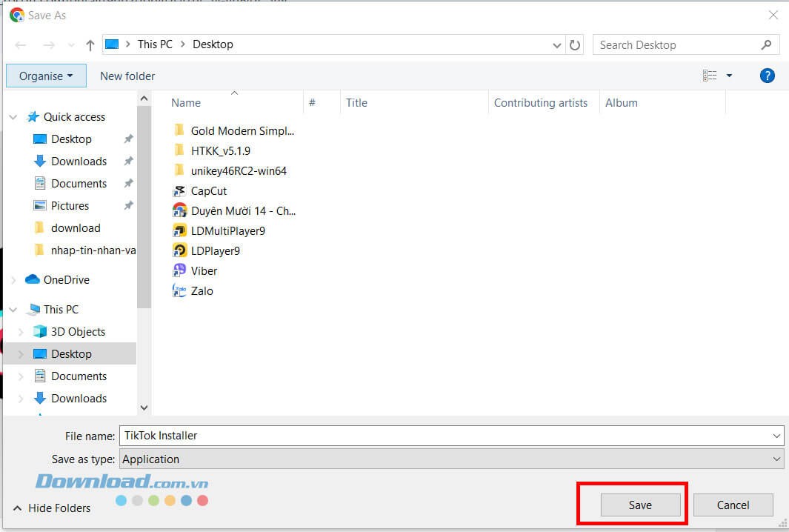Select the Zalo shortcut icon

click(179, 290)
